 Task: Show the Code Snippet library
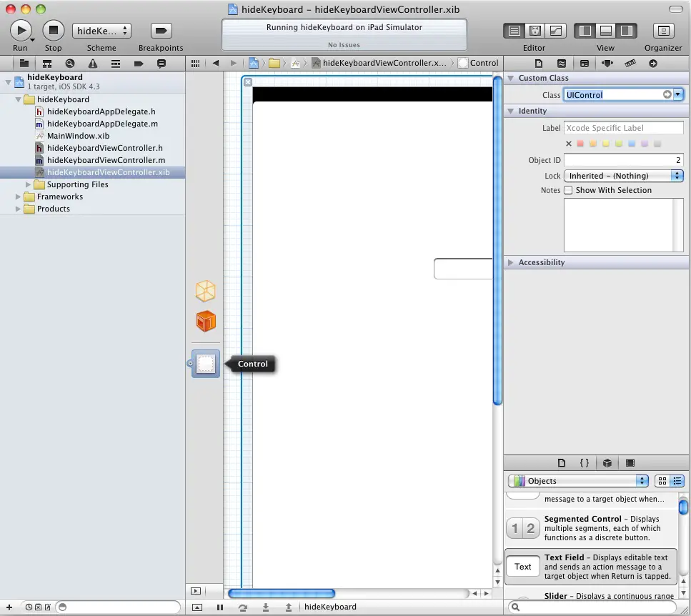[584, 462]
